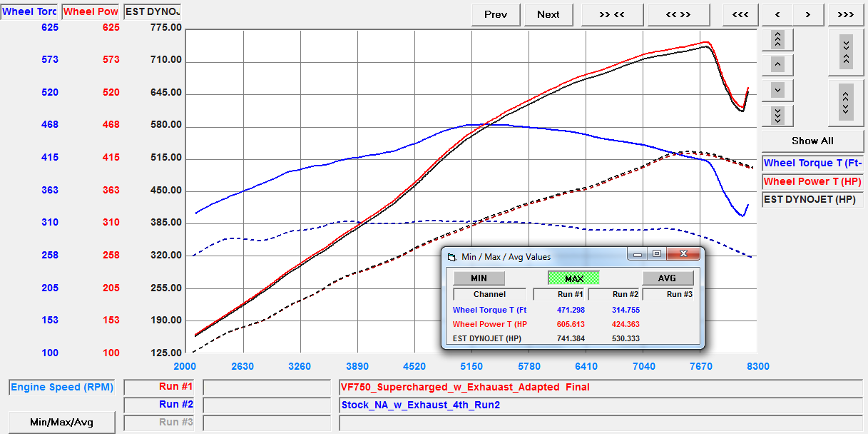Click the horizontal zoom-in '>> <<' button
Viewport: 868px width, 434px height.
coord(612,14)
